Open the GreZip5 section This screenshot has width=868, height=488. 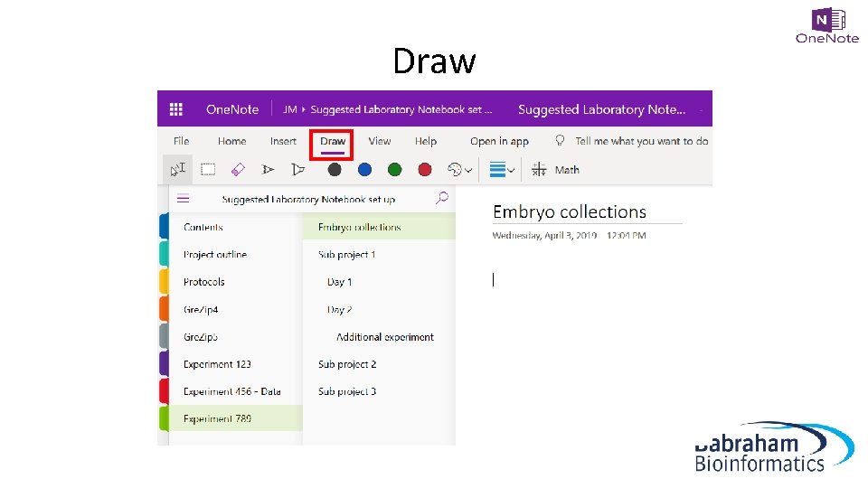(201, 336)
